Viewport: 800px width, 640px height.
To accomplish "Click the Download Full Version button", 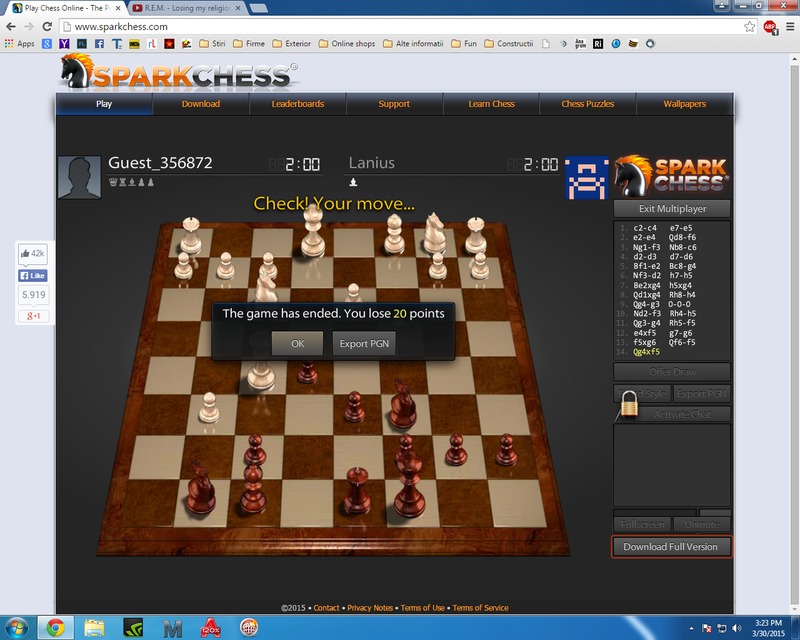I will tap(670, 547).
